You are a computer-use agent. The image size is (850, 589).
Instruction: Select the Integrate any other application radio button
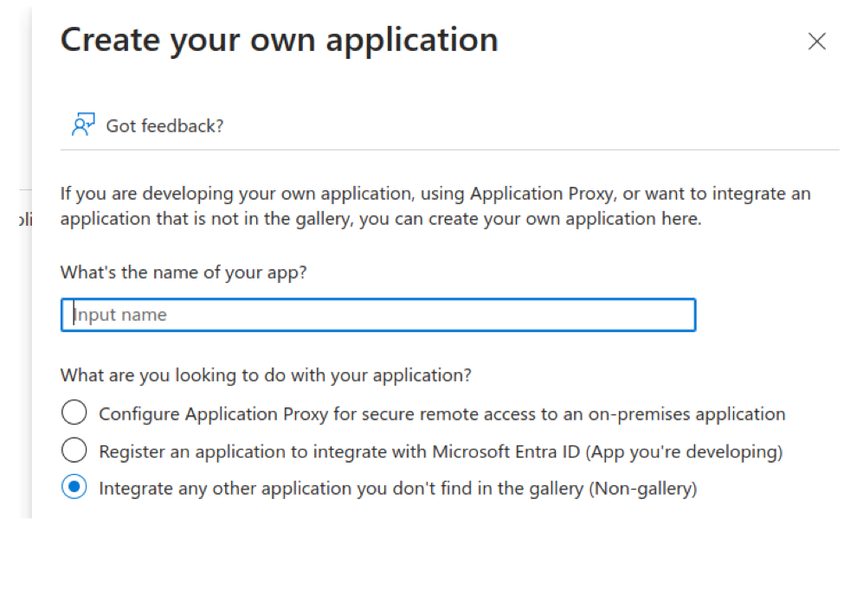coord(74,488)
